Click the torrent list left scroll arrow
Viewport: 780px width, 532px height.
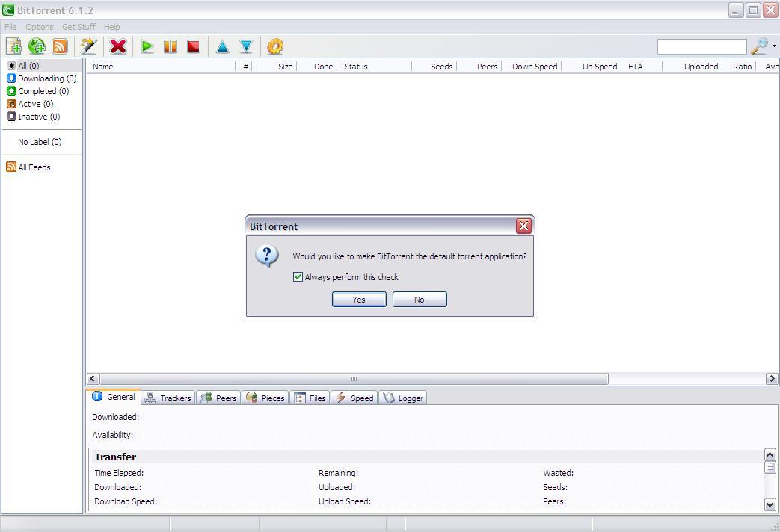[93, 379]
